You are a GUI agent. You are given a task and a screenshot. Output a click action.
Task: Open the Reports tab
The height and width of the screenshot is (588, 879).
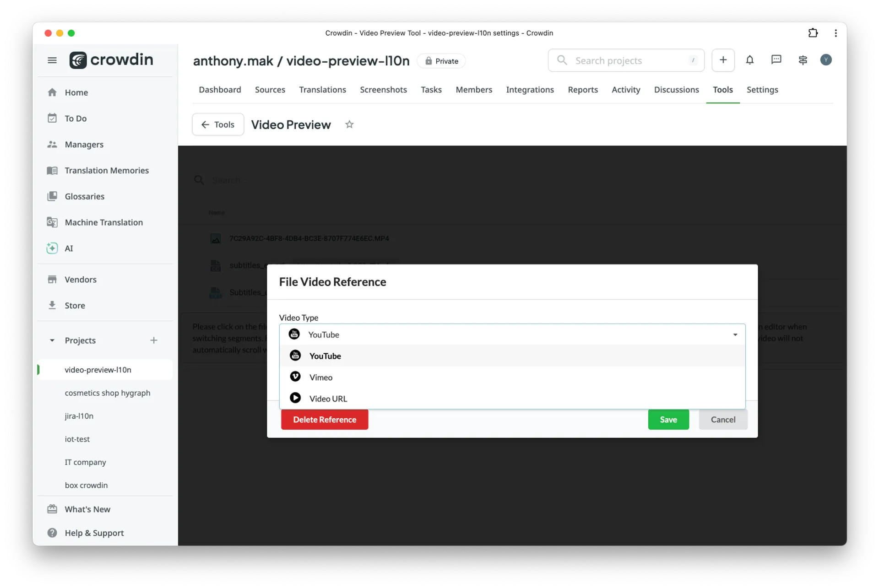pyautogui.click(x=583, y=90)
